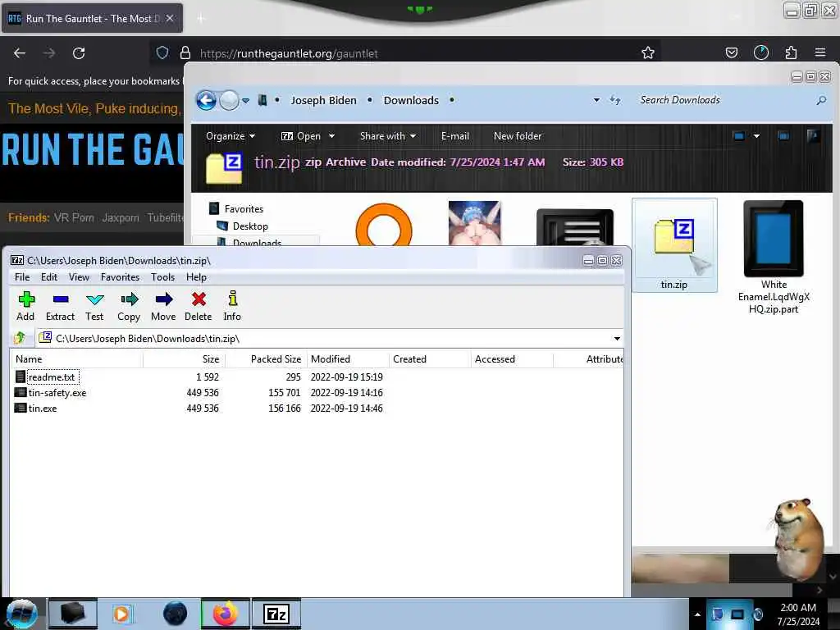Open the 7-Zip Edit menu
The height and width of the screenshot is (630, 840).
click(x=48, y=277)
